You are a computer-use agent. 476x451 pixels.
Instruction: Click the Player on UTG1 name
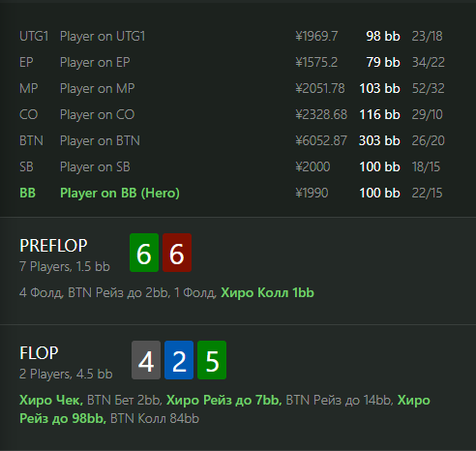[103, 36]
